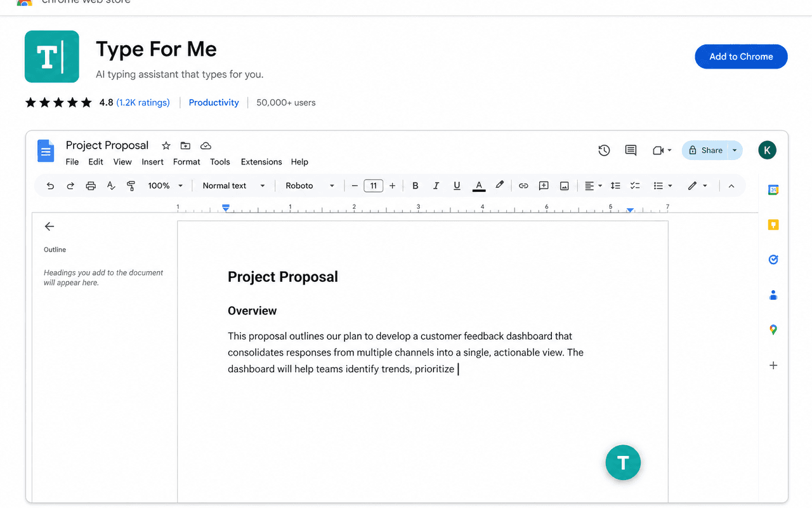Click the Redo icon
The width and height of the screenshot is (812, 508).
[70, 186]
